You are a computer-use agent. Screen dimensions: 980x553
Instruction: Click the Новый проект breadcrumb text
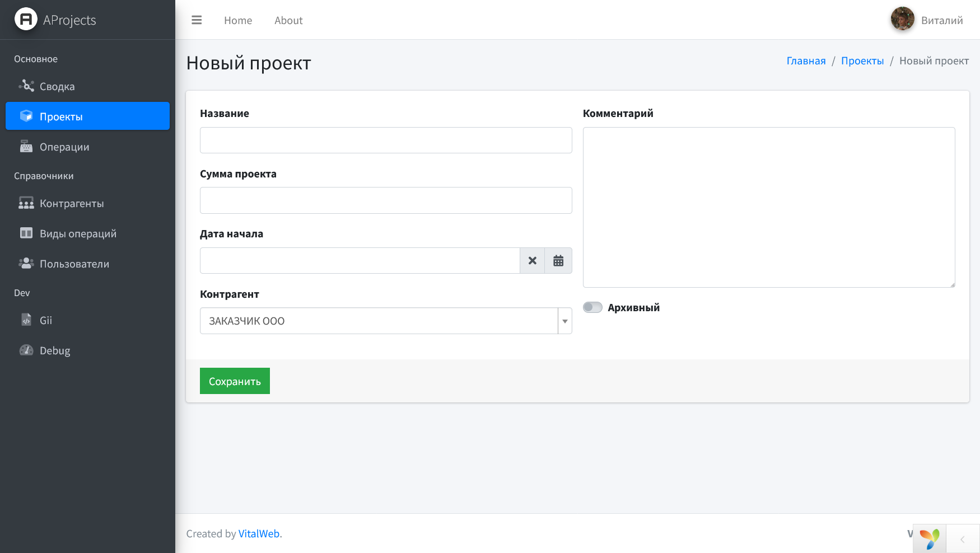click(x=934, y=60)
